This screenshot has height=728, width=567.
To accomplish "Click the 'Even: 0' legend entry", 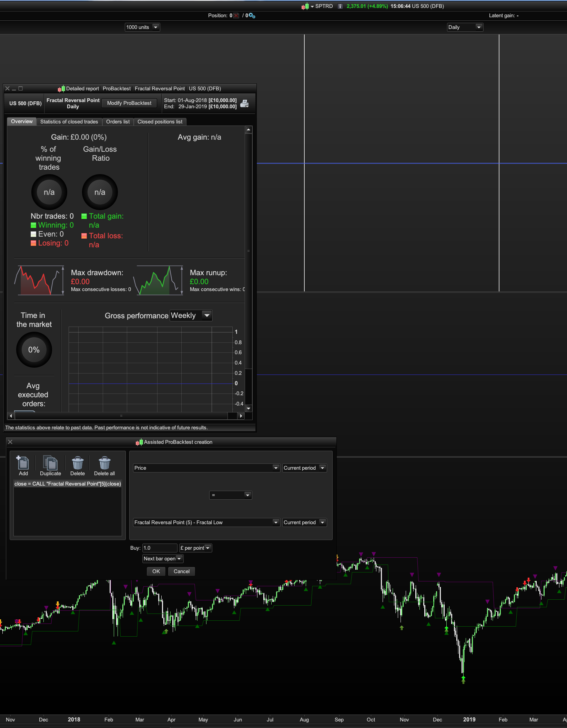I will [x=47, y=234].
